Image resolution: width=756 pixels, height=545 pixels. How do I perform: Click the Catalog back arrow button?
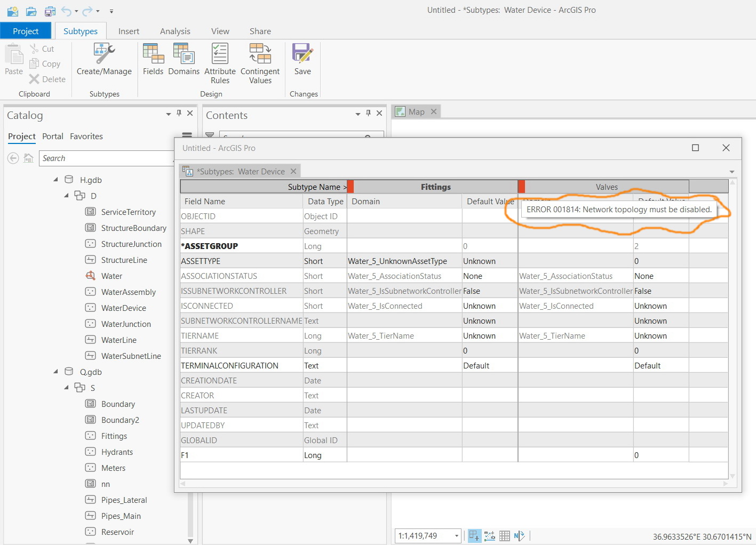tap(13, 158)
